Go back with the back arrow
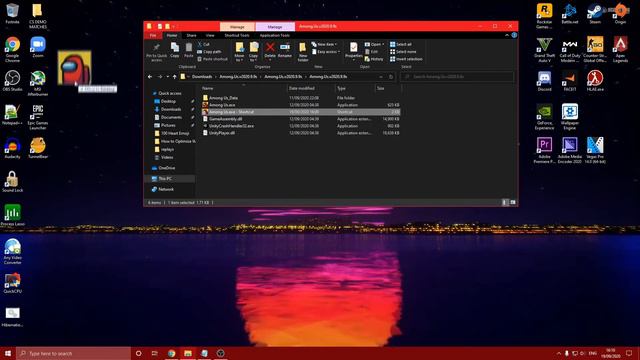This screenshot has width=640, height=360. pos(150,77)
